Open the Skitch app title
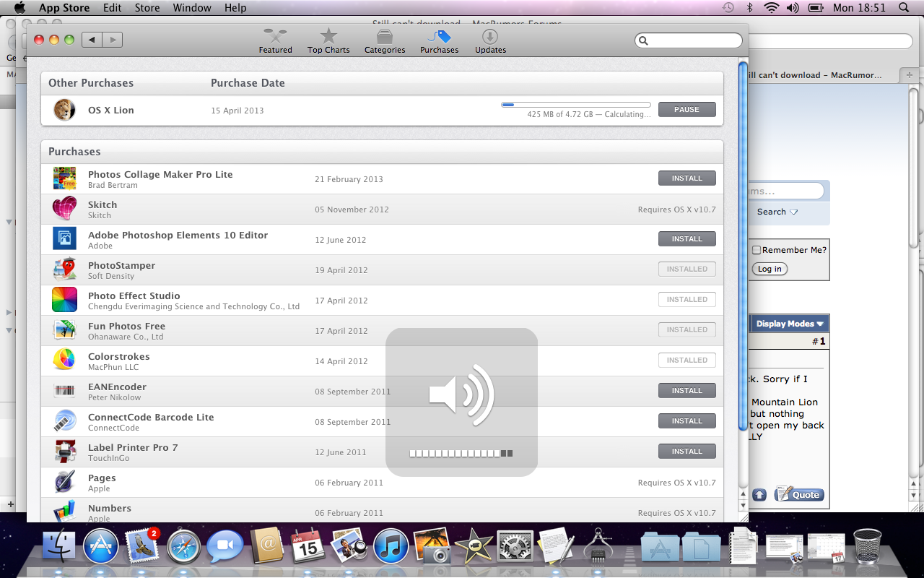Viewport: 924px width, 578px height. pos(103,205)
